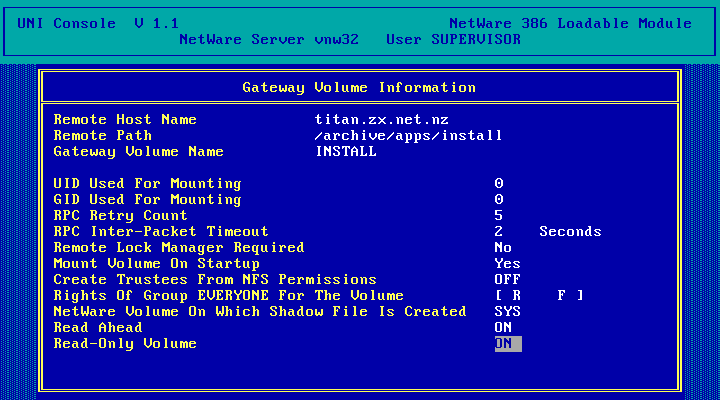Click the 'GID Used For Mounting' label
The height and width of the screenshot is (400, 720).
point(147,199)
